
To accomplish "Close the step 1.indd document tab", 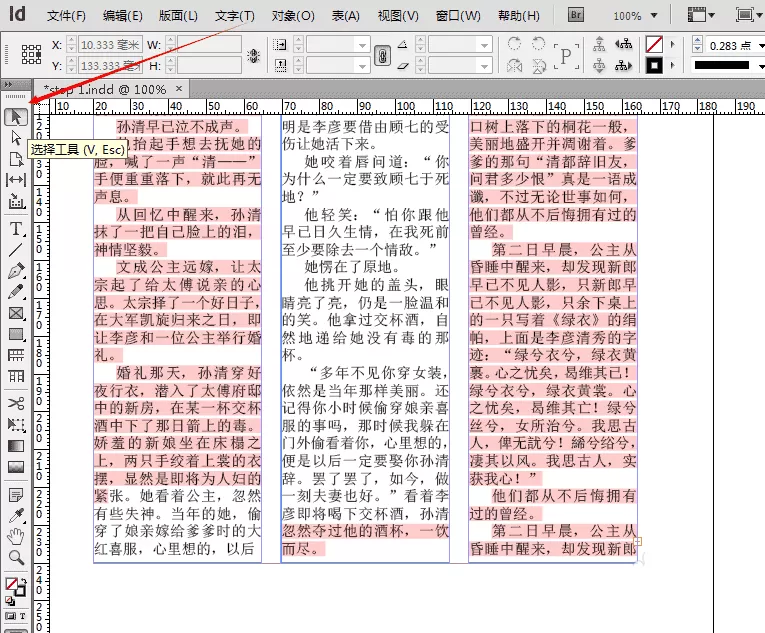I will click(179, 89).
